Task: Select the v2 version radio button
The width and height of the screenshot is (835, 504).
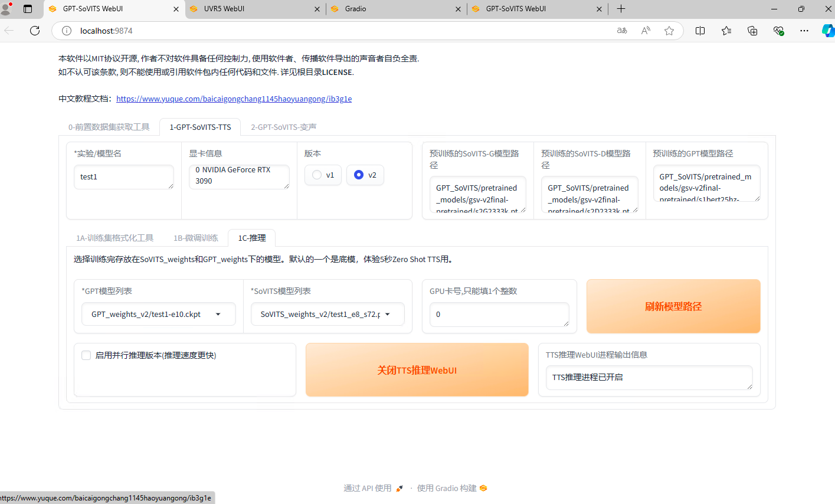Action: [359, 175]
